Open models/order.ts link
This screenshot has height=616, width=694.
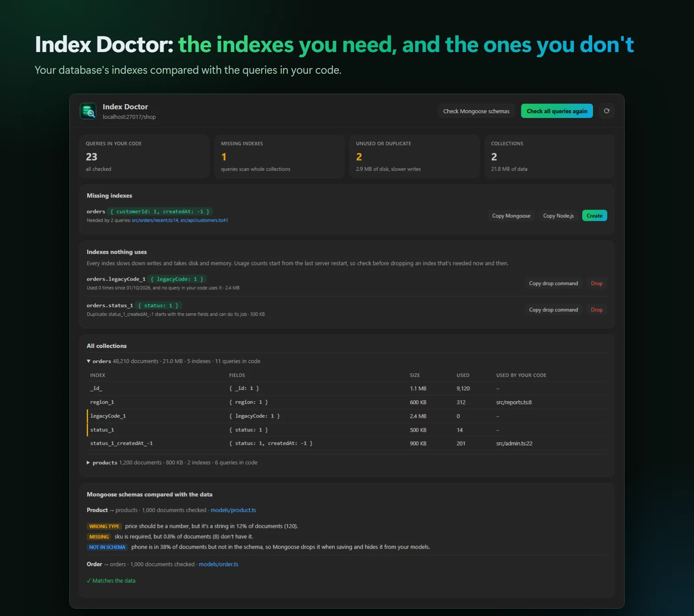pos(219,564)
